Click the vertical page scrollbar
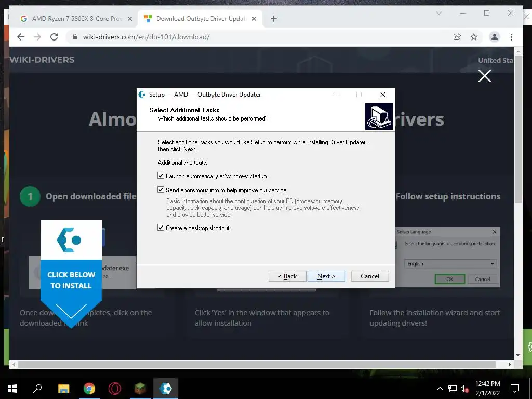 click(x=518, y=129)
